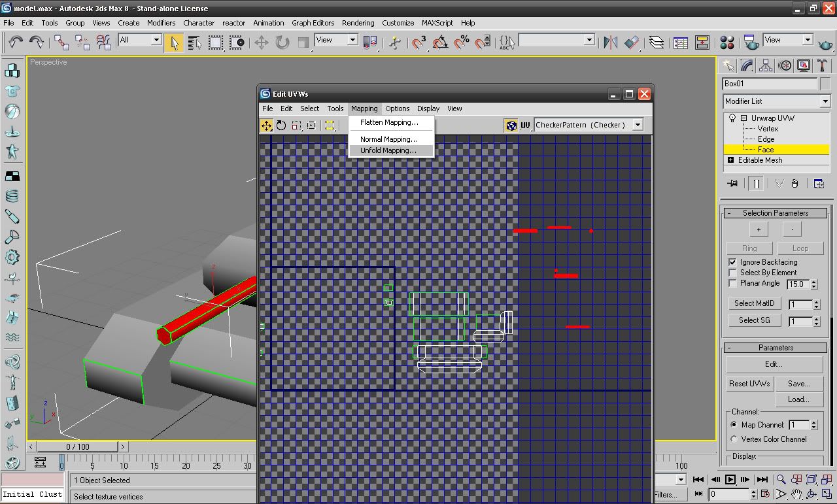Viewport: 837px width, 504px height.
Task: Click the Select MatID button
Action: [x=754, y=303]
